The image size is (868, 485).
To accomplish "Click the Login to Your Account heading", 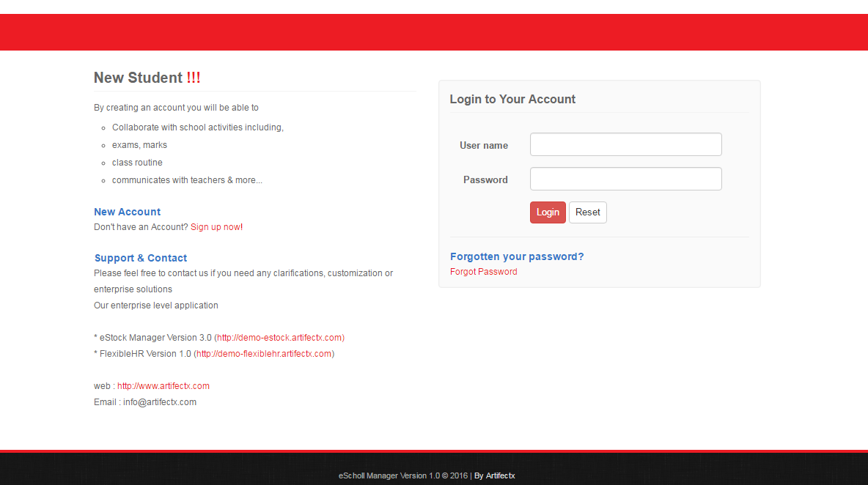I will (x=512, y=99).
